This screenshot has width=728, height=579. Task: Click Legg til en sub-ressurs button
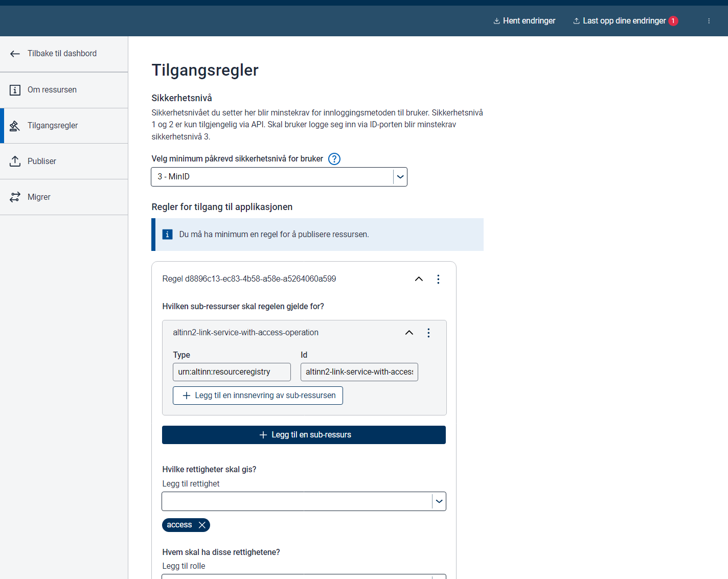304,435
